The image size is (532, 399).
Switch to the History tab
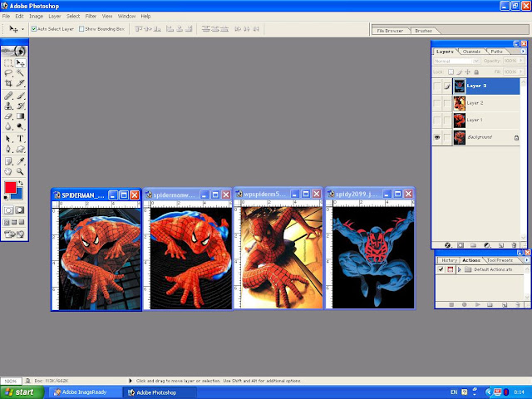449,260
